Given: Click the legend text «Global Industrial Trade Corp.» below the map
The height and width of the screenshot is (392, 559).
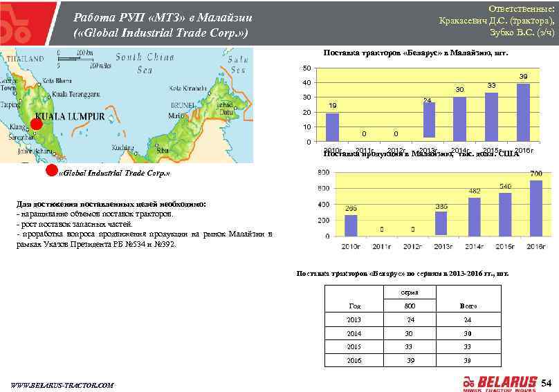Looking at the screenshot, I should [x=115, y=174].
